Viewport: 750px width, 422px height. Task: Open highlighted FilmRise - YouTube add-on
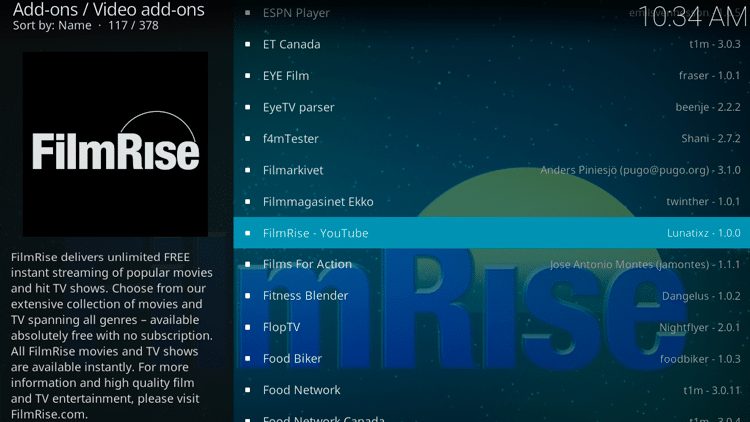[491, 233]
